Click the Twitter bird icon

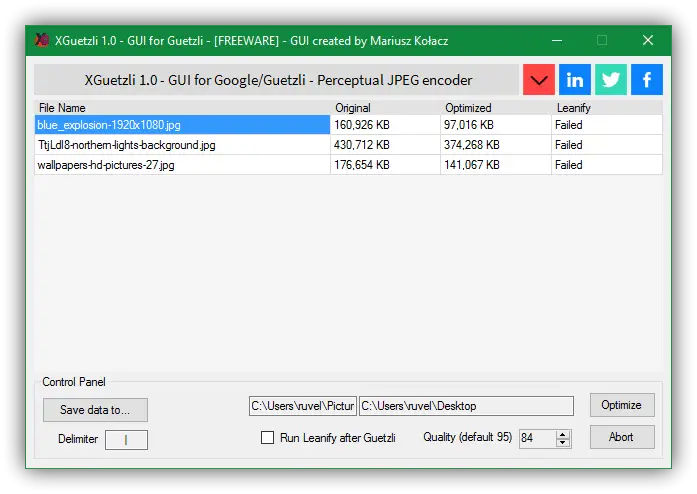tap(611, 80)
